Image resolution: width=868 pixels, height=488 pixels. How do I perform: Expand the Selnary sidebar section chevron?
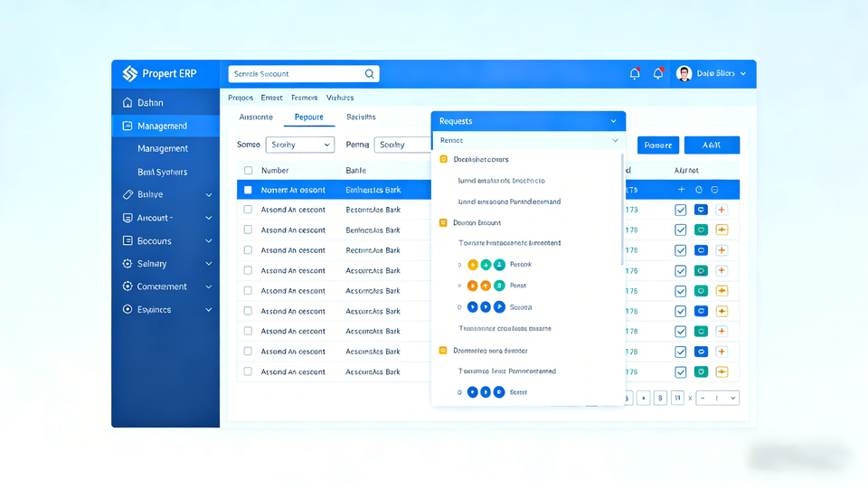click(x=209, y=264)
